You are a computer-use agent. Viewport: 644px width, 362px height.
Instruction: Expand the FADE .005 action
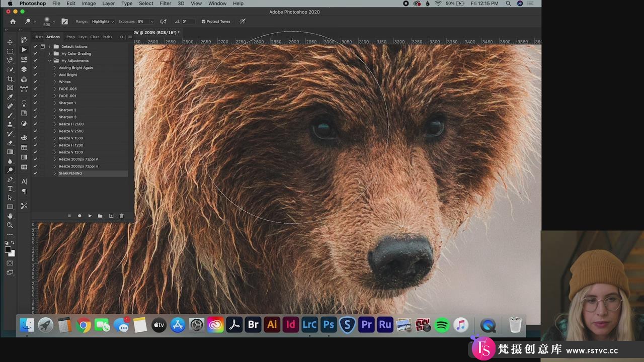(x=55, y=89)
